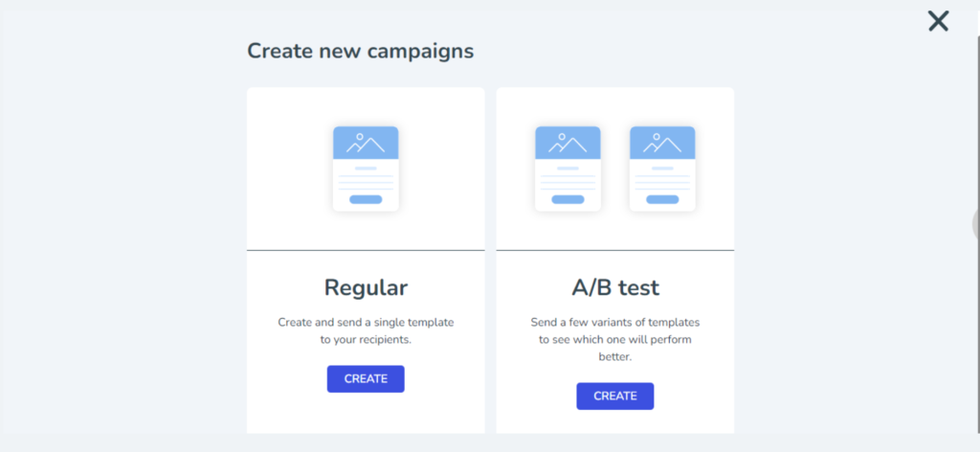Click the mountain picture icon in Regular template
The height and width of the screenshot is (452, 980).
click(x=366, y=143)
